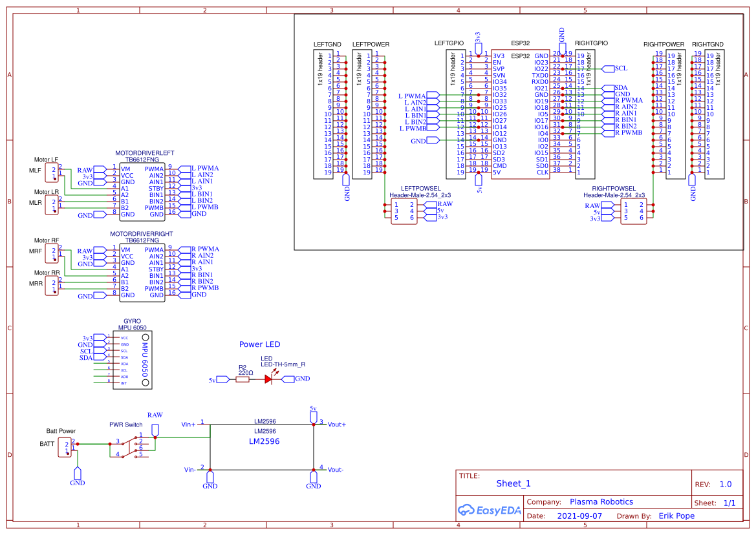Select the Erik Pope drawn-by text

[x=676, y=516]
